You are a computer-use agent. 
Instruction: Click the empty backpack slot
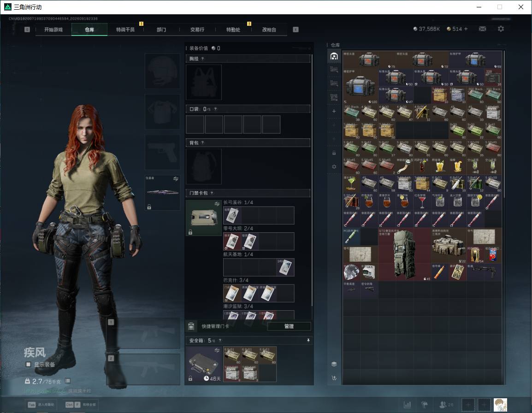204,166
